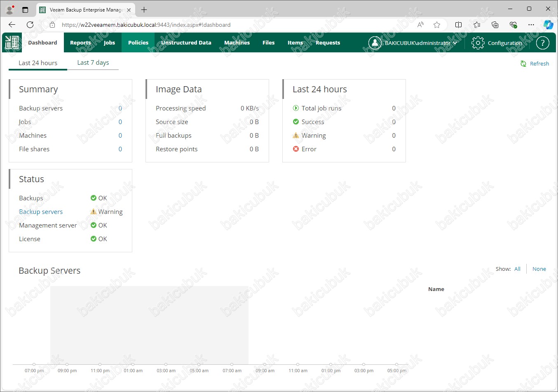The height and width of the screenshot is (392, 558).
Task: Click the user avatar icon
Action: coord(375,42)
